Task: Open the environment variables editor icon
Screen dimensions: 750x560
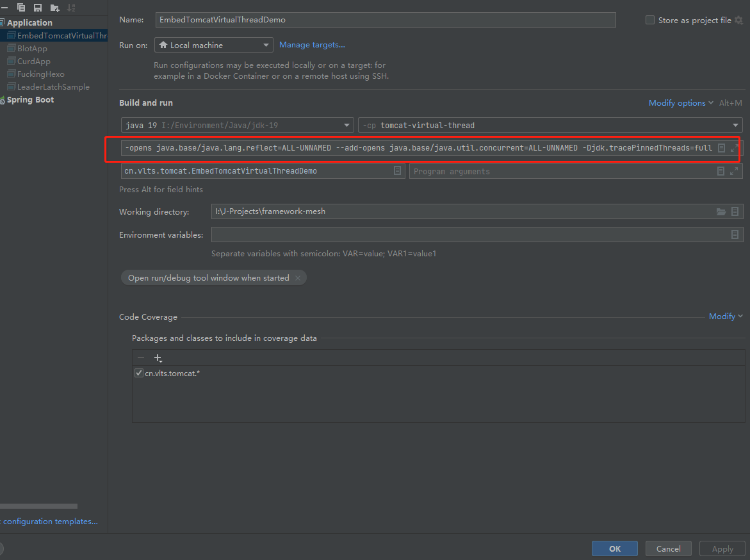Action: (x=735, y=235)
